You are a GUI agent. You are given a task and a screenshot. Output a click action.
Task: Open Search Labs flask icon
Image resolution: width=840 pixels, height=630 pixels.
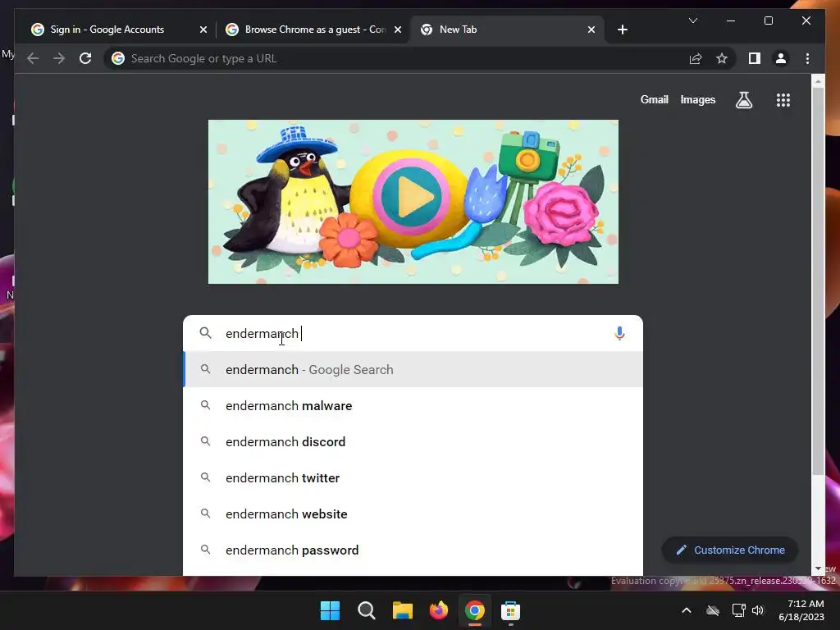(x=743, y=99)
